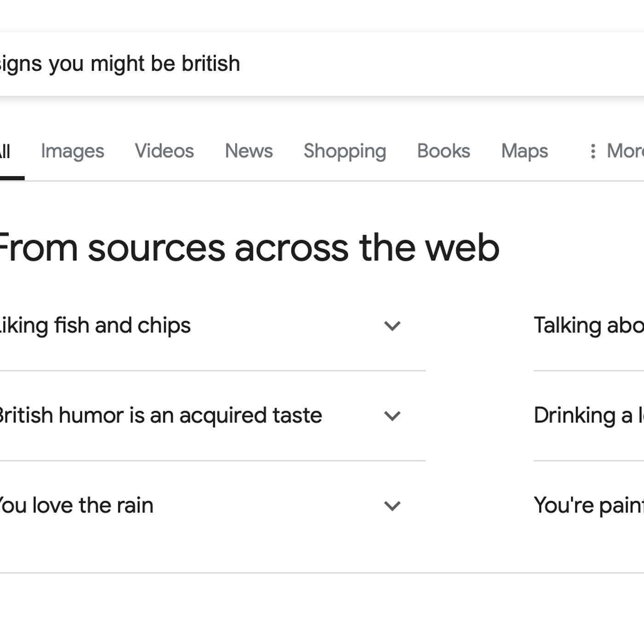This screenshot has height=644, width=644.
Task: Select the Shopping tab
Action: 345,151
